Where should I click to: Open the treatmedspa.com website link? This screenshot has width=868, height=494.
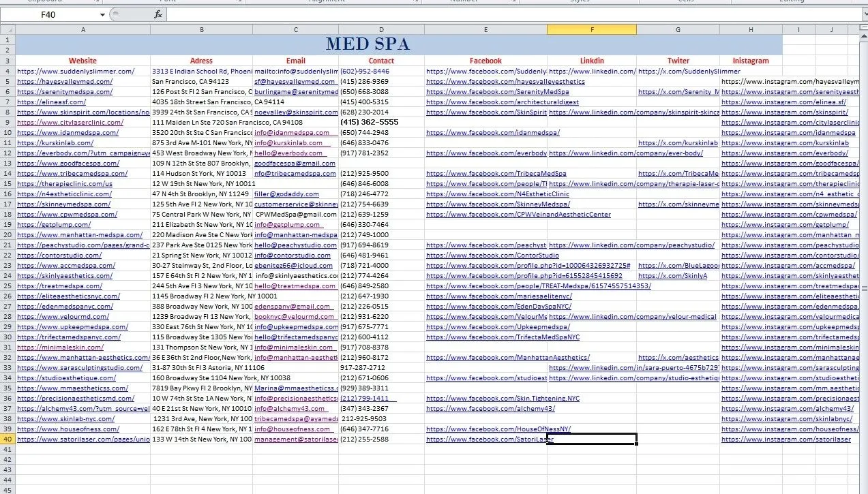59,285
